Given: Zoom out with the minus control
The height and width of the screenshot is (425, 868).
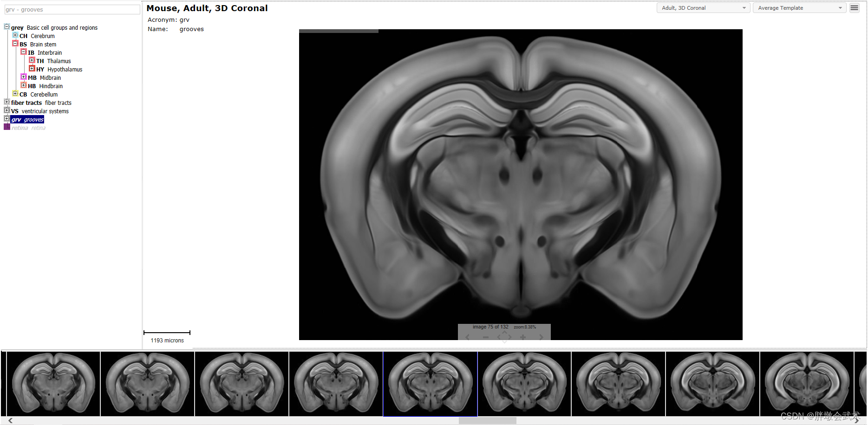Looking at the screenshot, I should [x=486, y=337].
